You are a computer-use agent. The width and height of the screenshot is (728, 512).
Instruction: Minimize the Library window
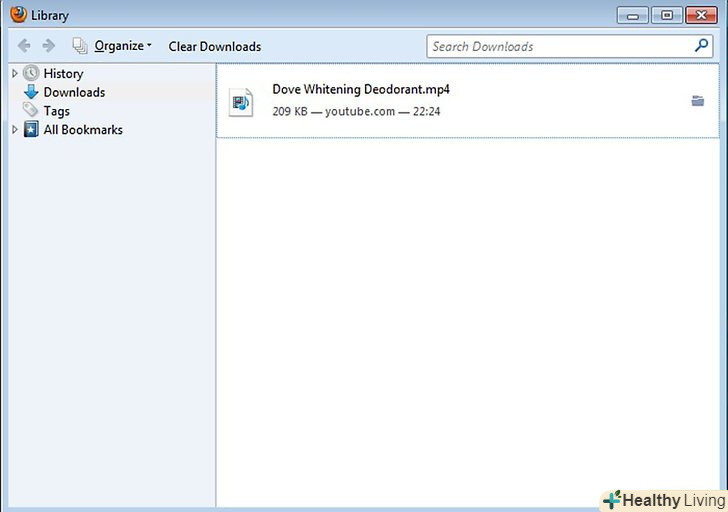tap(632, 15)
